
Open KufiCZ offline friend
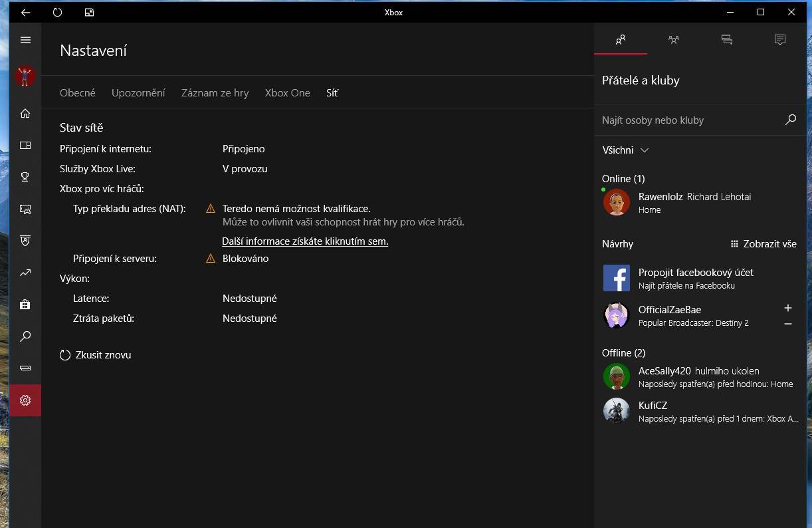(x=700, y=411)
